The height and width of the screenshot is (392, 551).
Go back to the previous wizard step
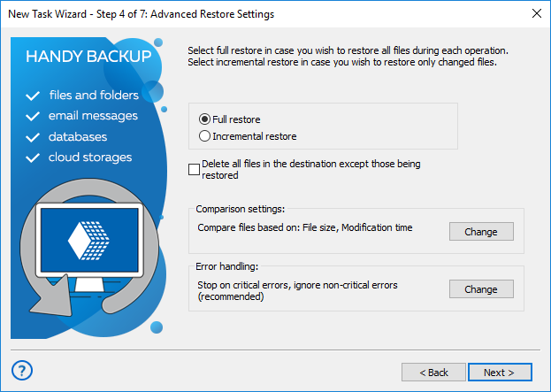433,372
